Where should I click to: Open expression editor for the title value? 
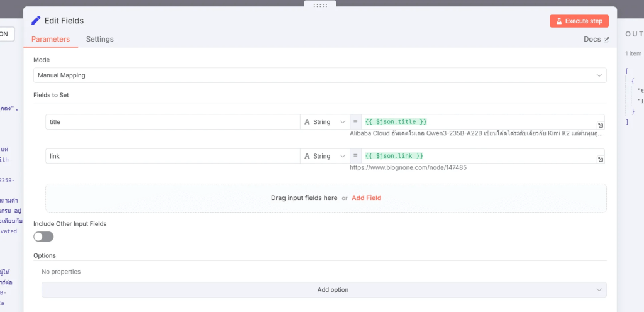[x=601, y=125]
